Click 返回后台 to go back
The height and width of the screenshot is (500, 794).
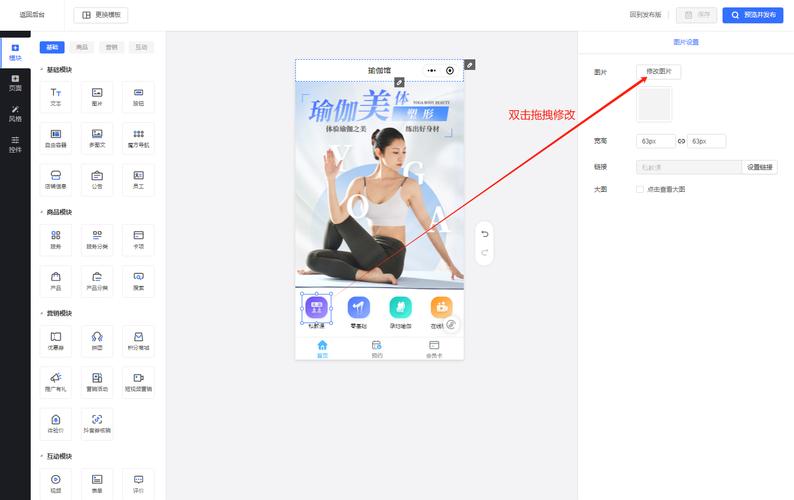[32, 15]
